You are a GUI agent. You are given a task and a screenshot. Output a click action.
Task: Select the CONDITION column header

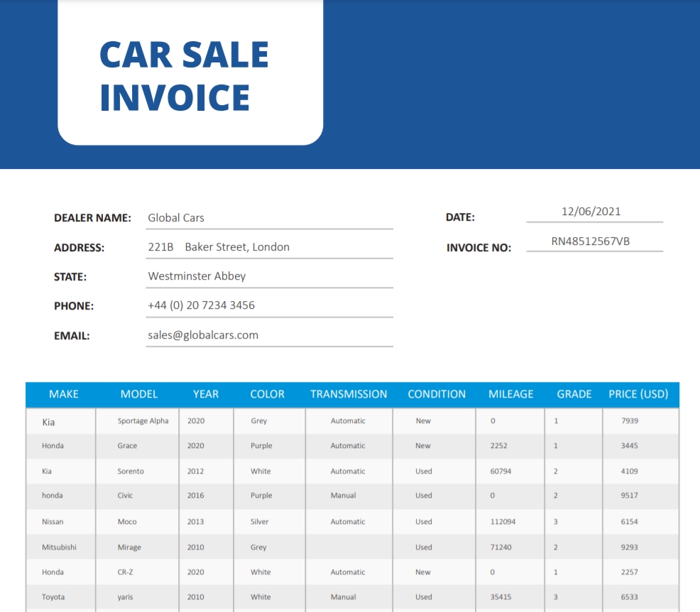pyautogui.click(x=437, y=394)
